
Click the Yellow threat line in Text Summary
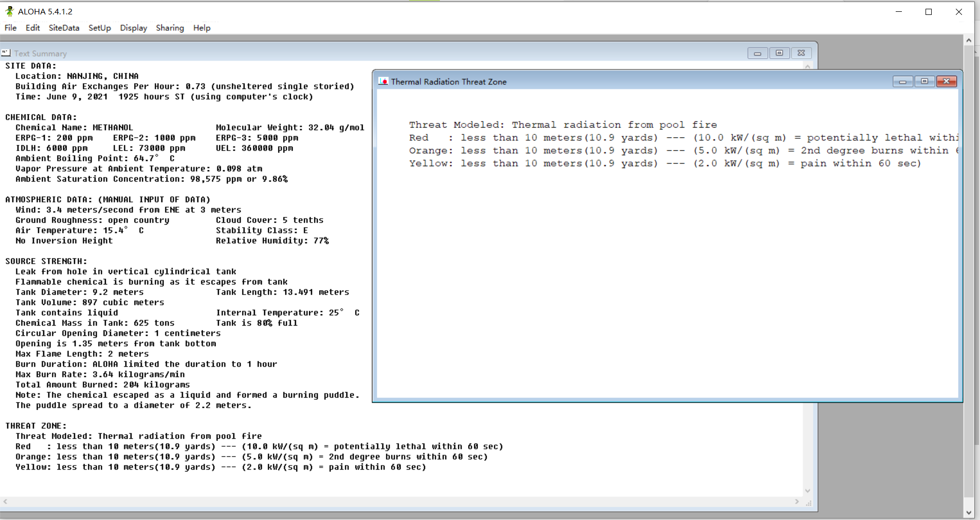coord(221,467)
